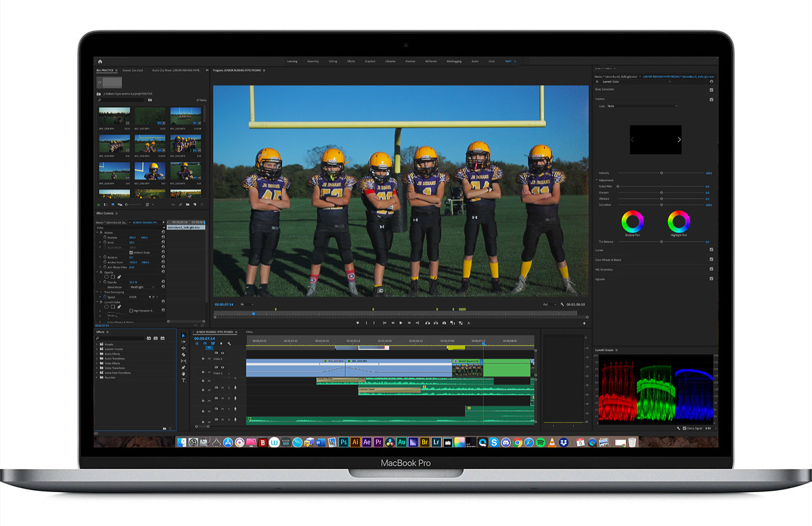
Task: Switch to the Assembly workspace
Action: [x=313, y=62]
